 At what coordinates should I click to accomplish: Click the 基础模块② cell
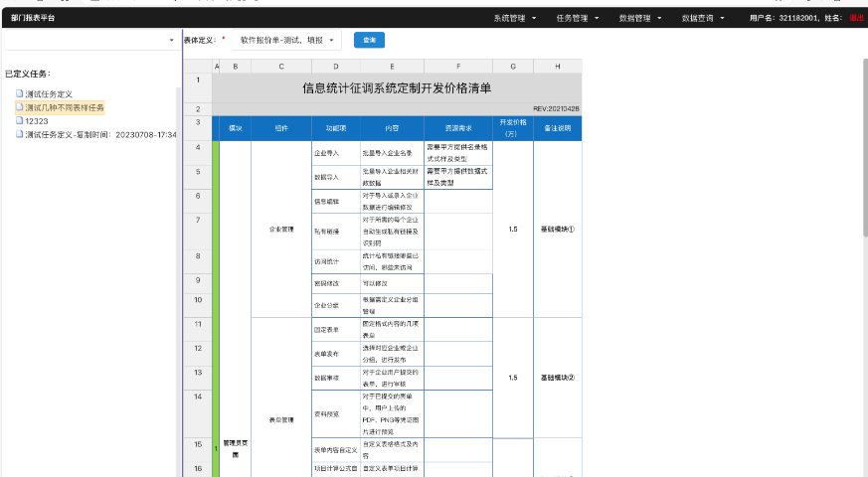pyautogui.click(x=558, y=378)
